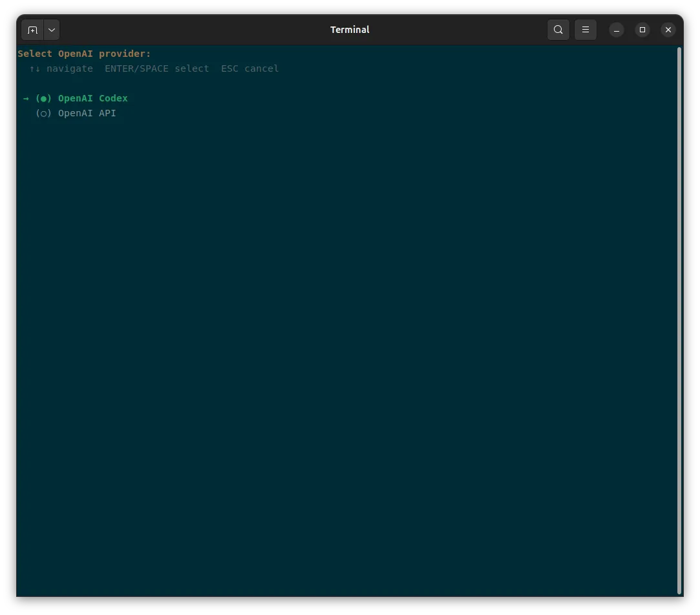Open a new terminal tab
Image resolution: width=700 pixels, height=615 pixels.
click(x=32, y=30)
